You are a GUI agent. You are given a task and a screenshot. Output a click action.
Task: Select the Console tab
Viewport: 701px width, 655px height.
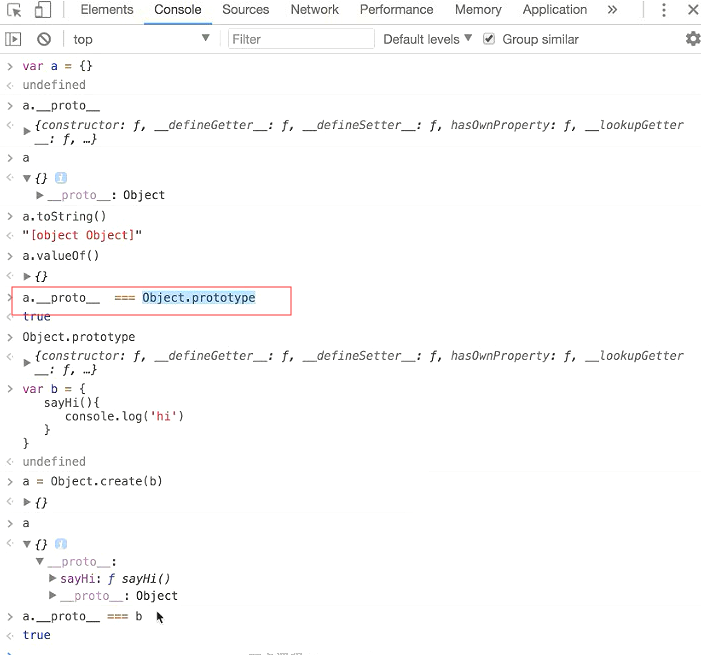click(x=177, y=9)
